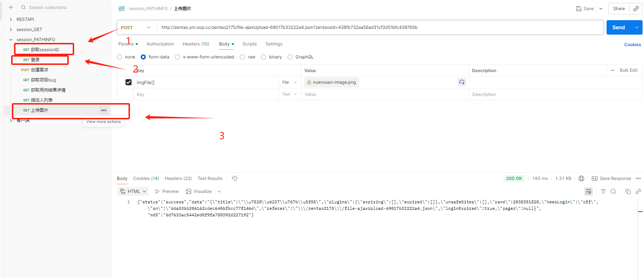Click the Visualize response button
644x278 pixels.
pos(199,191)
